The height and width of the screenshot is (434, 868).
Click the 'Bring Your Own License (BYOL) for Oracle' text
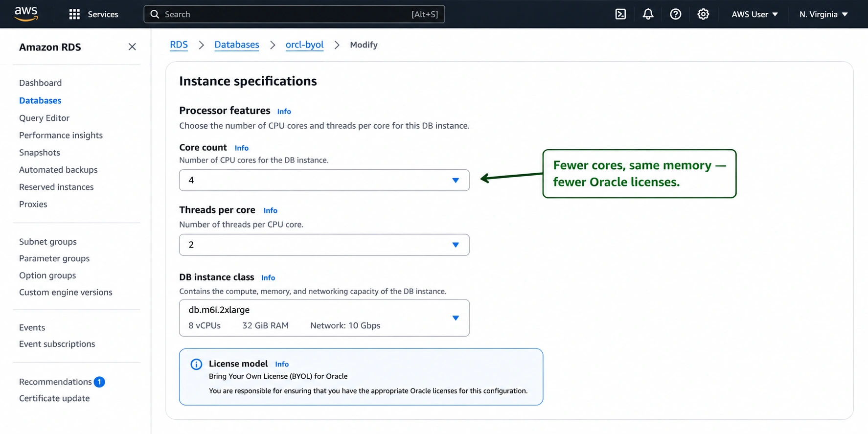(x=278, y=376)
